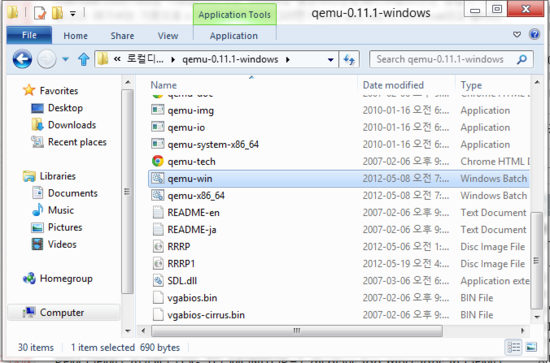Open Help with question mark icon

[x=535, y=34]
